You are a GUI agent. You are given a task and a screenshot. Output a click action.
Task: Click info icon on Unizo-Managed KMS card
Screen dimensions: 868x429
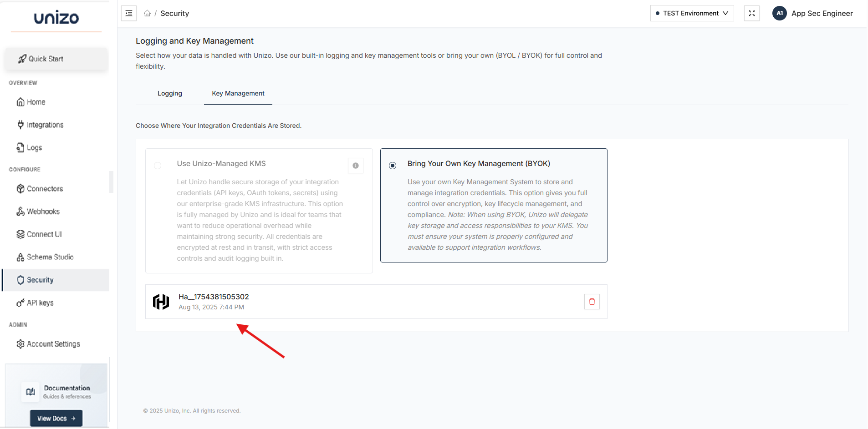point(356,166)
